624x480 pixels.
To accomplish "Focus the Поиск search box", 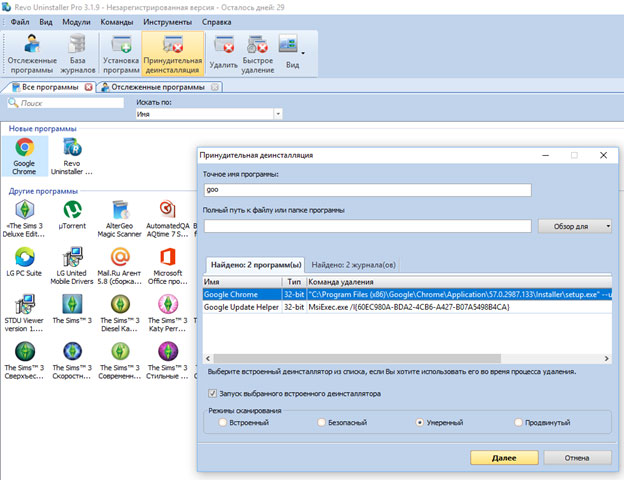I will (66, 103).
